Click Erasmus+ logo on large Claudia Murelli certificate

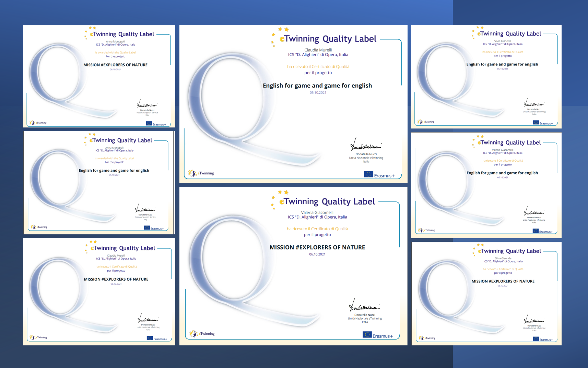379,174
